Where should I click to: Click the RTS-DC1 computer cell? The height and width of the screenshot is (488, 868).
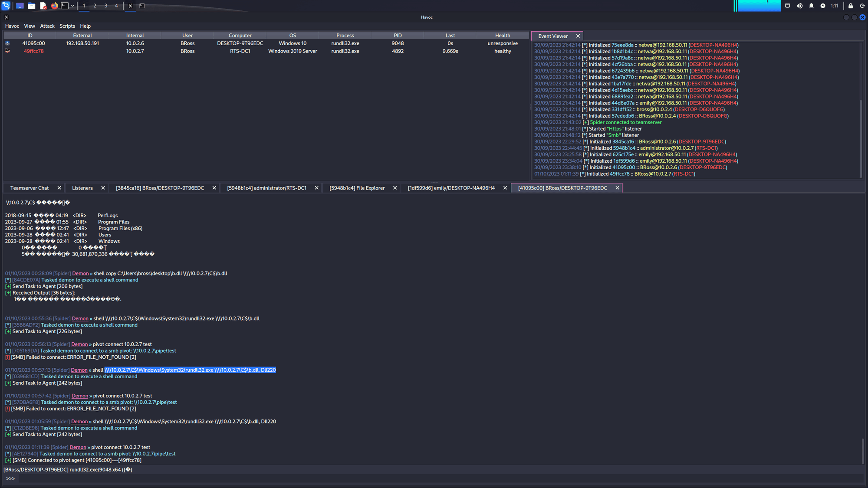tap(240, 51)
